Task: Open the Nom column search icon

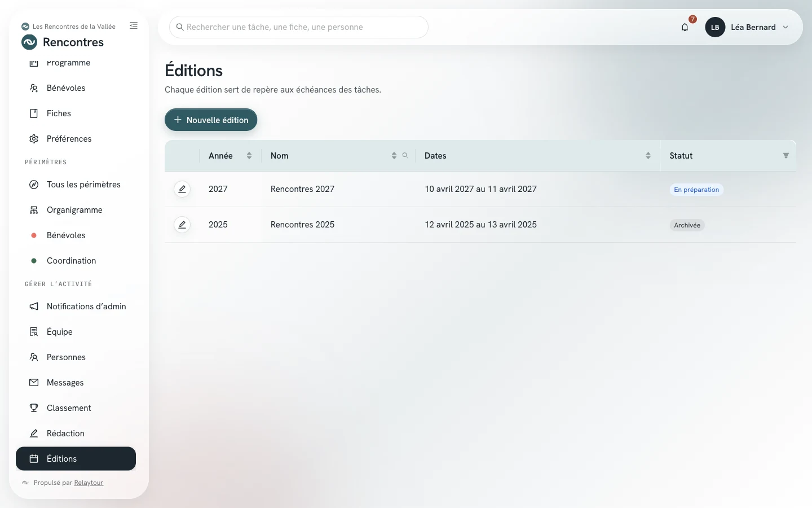Action: [x=405, y=155]
